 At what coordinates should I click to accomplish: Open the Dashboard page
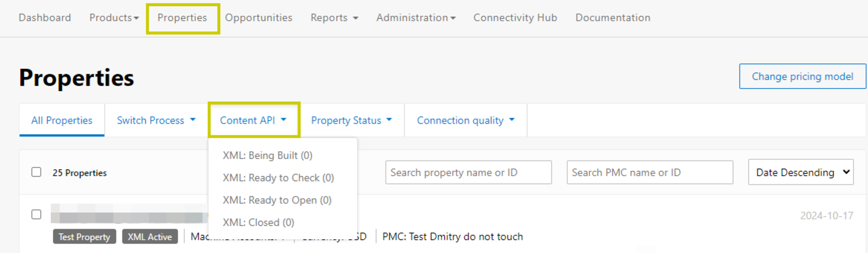tap(45, 18)
